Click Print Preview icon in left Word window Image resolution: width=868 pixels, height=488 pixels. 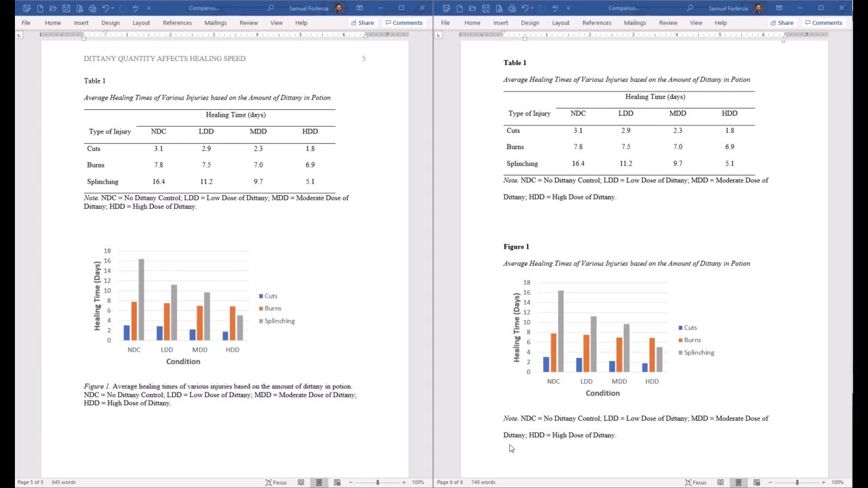pos(79,8)
